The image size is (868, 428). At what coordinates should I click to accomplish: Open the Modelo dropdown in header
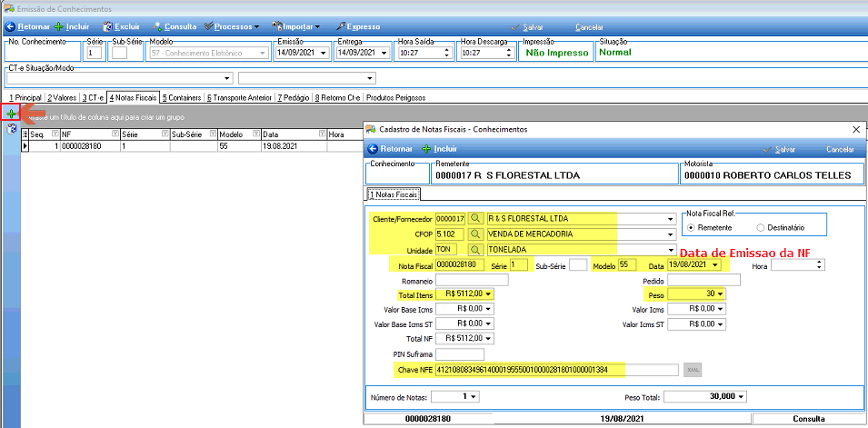click(x=263, y=53)
